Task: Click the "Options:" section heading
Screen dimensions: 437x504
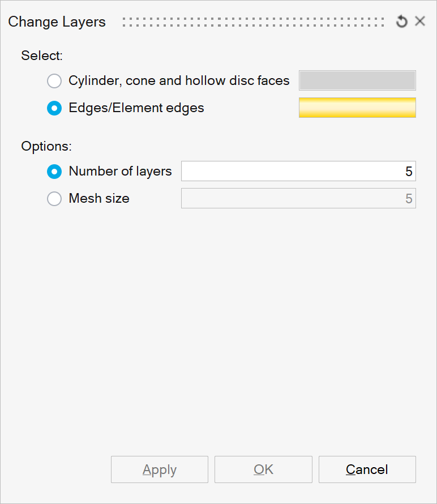Action: point(46,146)
